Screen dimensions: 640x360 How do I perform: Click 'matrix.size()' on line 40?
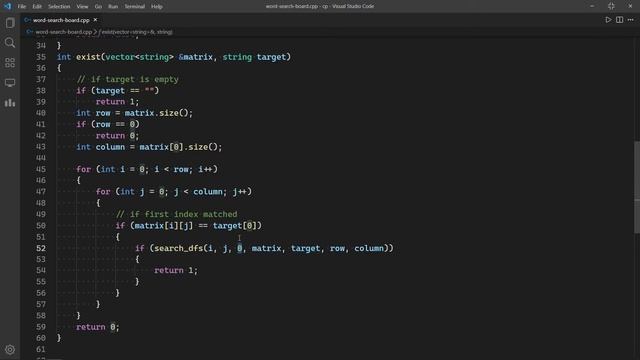pyautogui.click(x=158, y=113)
